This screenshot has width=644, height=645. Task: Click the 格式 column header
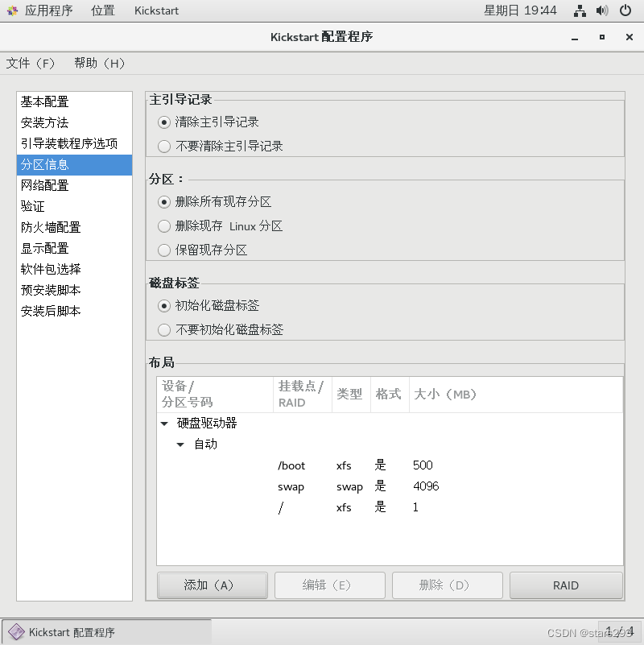tap(390, 395)
